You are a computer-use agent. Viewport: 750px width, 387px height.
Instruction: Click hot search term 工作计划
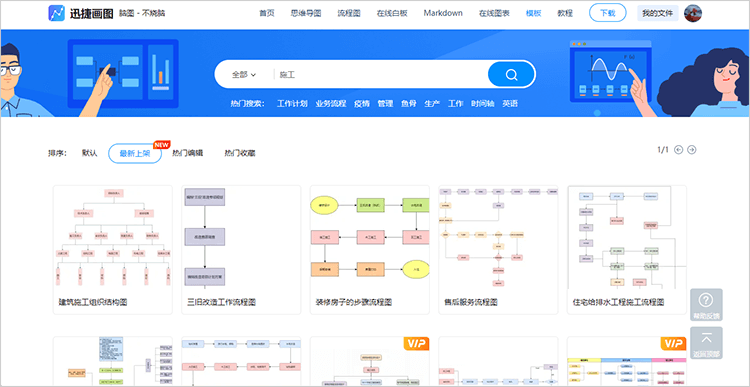point(292,103)
